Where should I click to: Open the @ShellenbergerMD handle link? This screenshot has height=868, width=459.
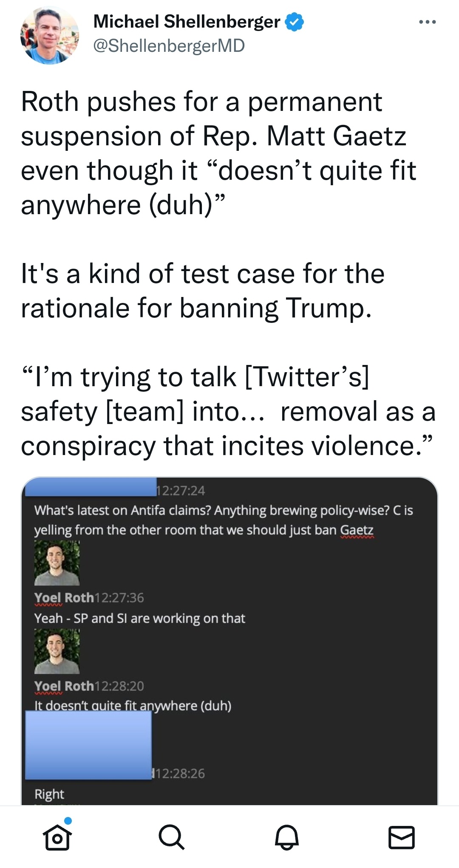[x=169, y=46]
